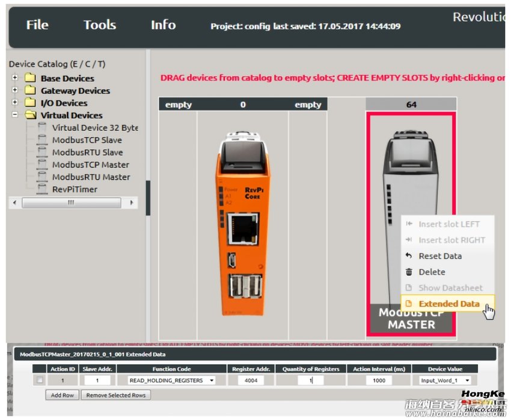
Task: Open the Tools menu
Action: tap(100, 25)
